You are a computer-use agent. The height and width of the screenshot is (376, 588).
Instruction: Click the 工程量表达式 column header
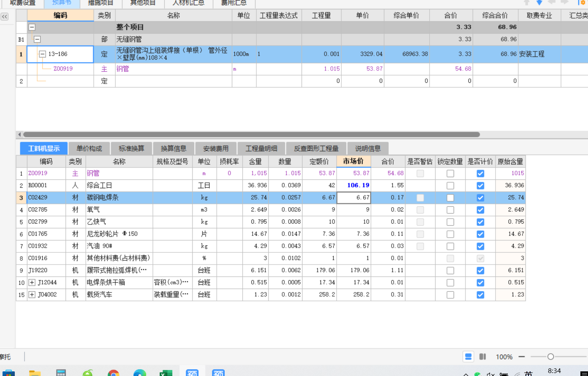pos(279,16)
